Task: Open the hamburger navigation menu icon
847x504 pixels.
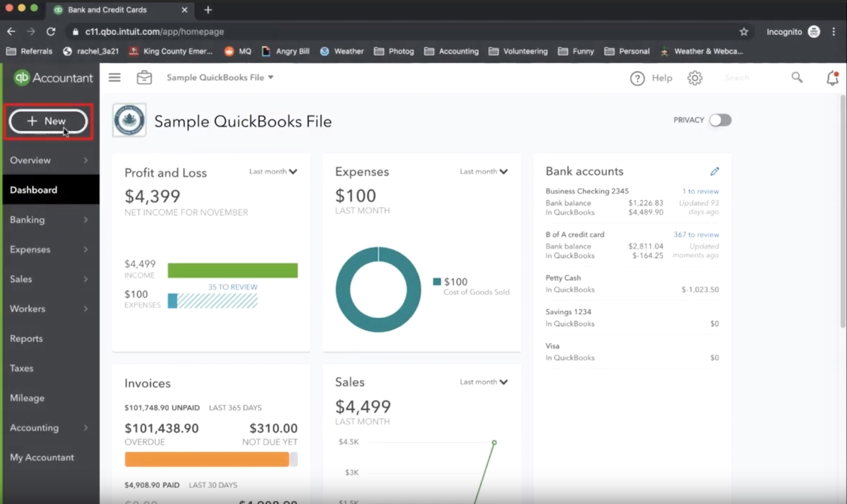Action: [x=114, y=78]
